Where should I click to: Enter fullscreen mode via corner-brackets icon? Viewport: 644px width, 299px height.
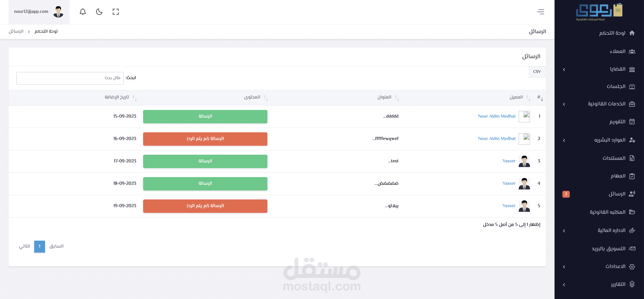(x=116, y=12)
